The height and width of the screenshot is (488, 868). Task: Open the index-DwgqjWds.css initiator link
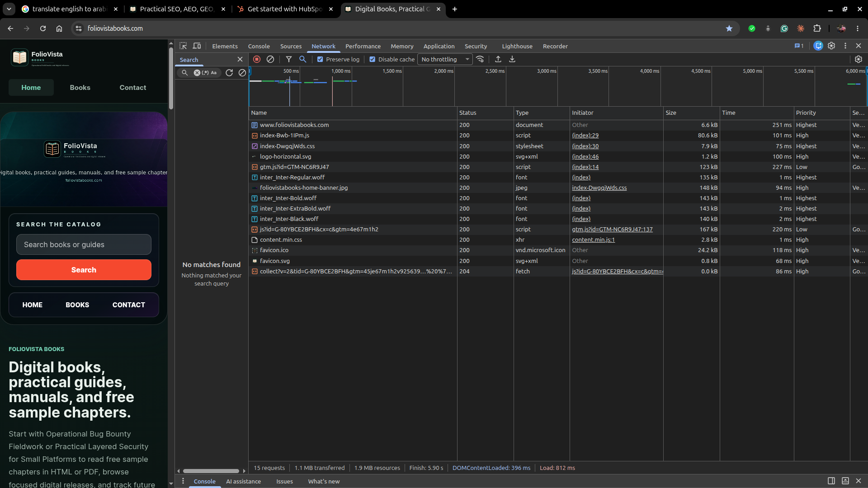point(599,188)
